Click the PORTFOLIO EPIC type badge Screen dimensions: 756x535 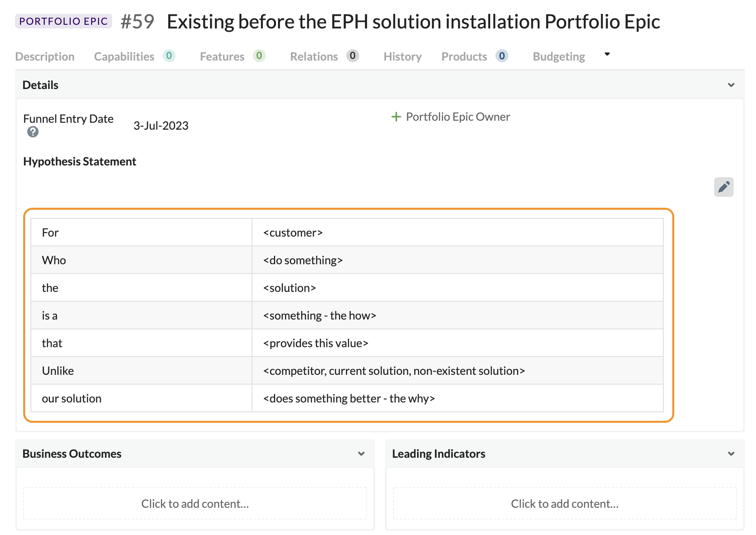click(x=63, y=21)
